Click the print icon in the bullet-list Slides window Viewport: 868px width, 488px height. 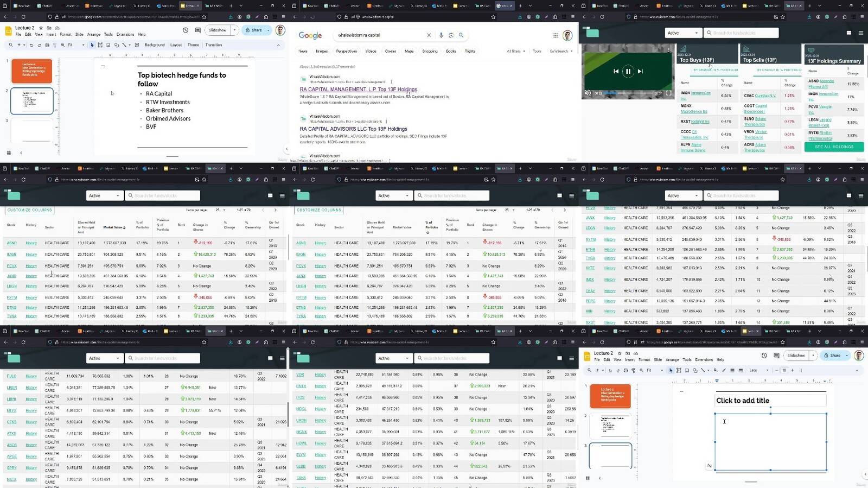47,45
